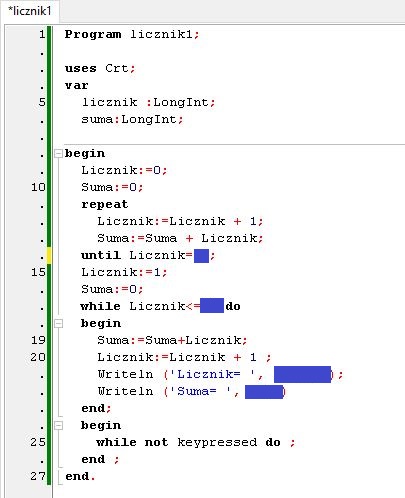Click the blue masked value after 'while Licznik<='
The height and width of the screenshot is (498, 405).
[212, 306]
